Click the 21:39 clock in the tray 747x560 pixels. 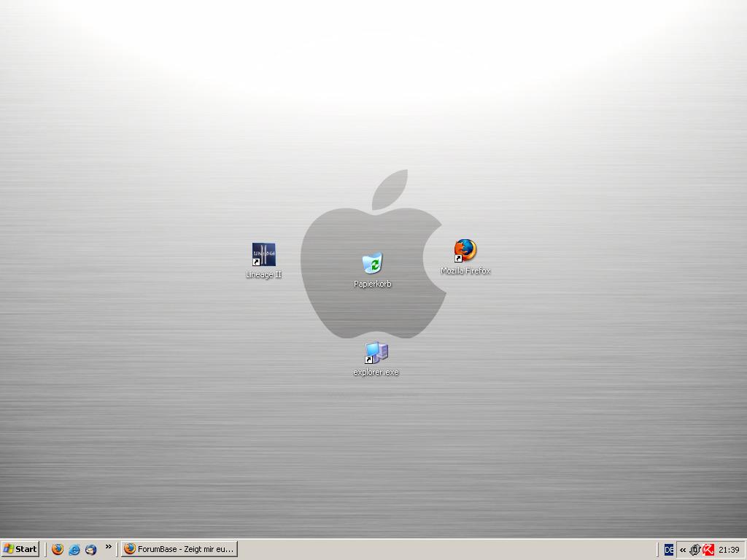pyautogui.click(x=729, y=550)
